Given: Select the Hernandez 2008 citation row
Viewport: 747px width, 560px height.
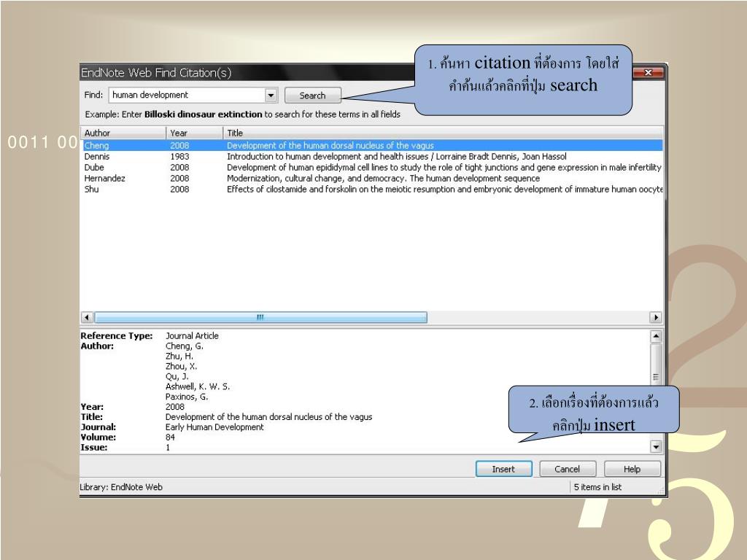Looking at the screenshot, I should tap(372, 178).
